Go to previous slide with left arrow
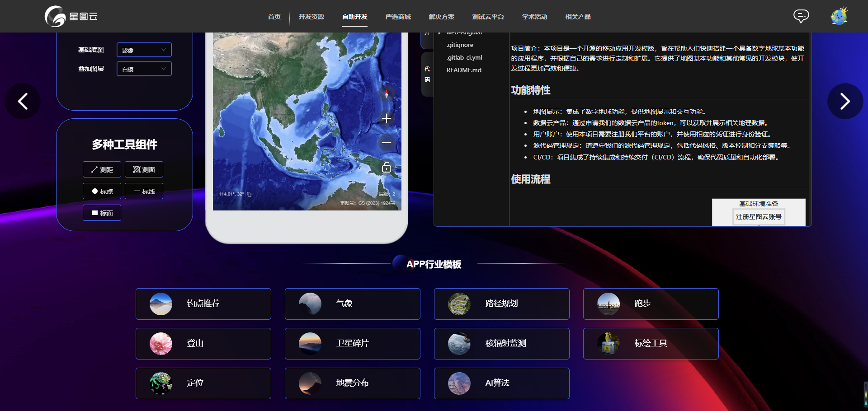This screenshot has height=411, width=868. pyautogui.click(x=23, y=101)
